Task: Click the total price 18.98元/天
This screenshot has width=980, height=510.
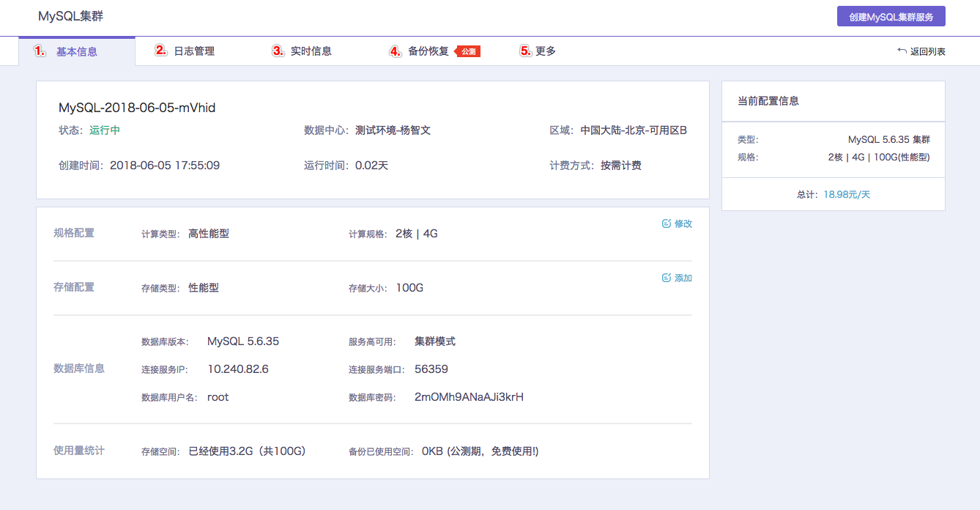Action: 847,194
